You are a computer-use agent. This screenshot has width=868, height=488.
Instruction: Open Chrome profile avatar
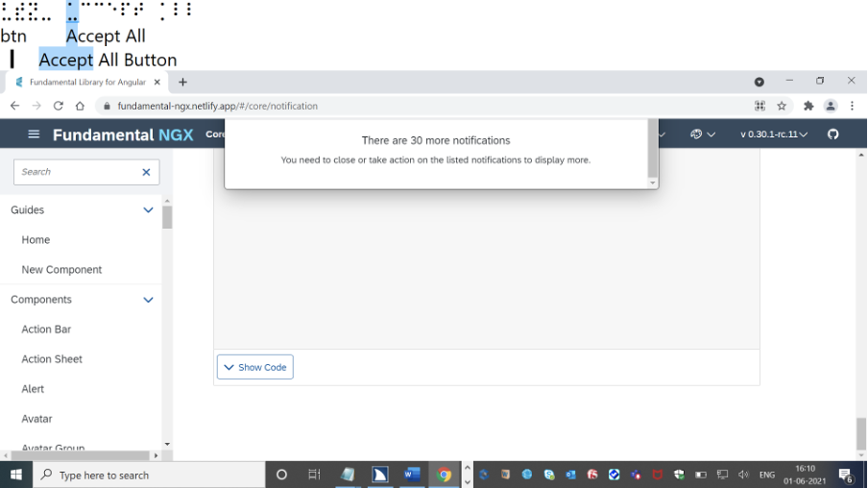tap(831, 106)
